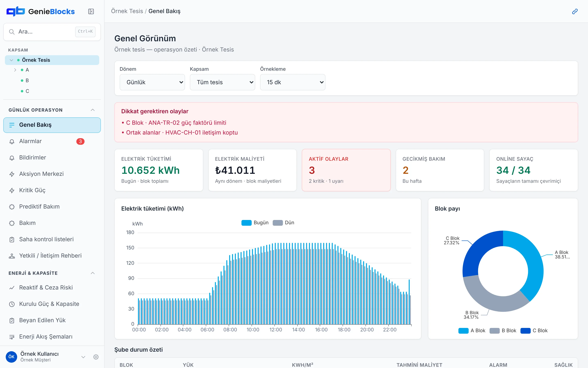Click the Enerji Akış Şemaları sliders icon
The width and height of the screenshot is (588, 368).
point(12,337)
